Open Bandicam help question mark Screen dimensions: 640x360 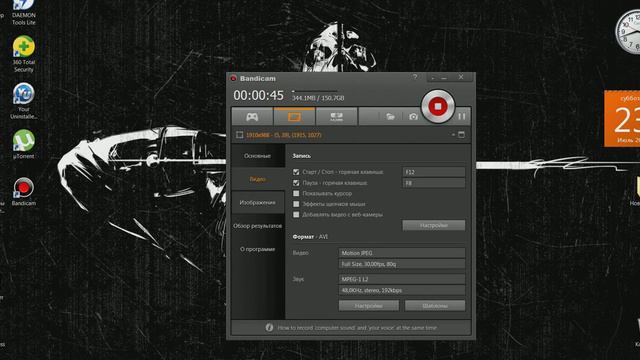click(415, 77)
